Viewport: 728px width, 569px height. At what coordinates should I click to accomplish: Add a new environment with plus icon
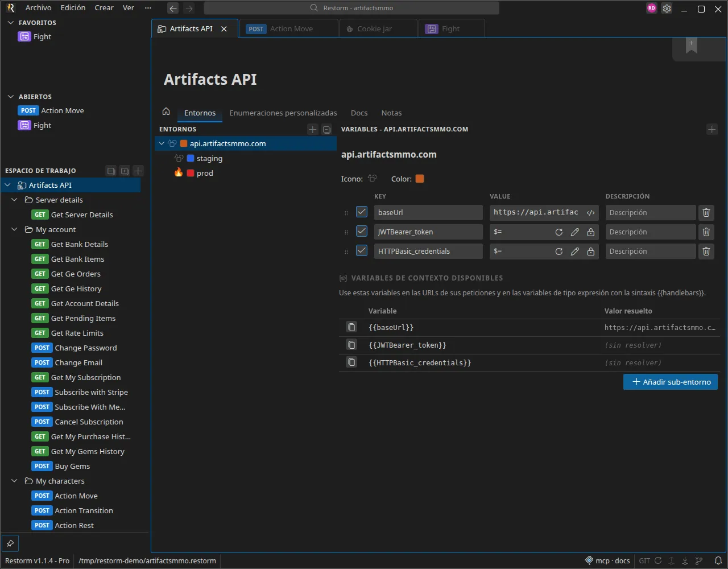tap(312, 130)
